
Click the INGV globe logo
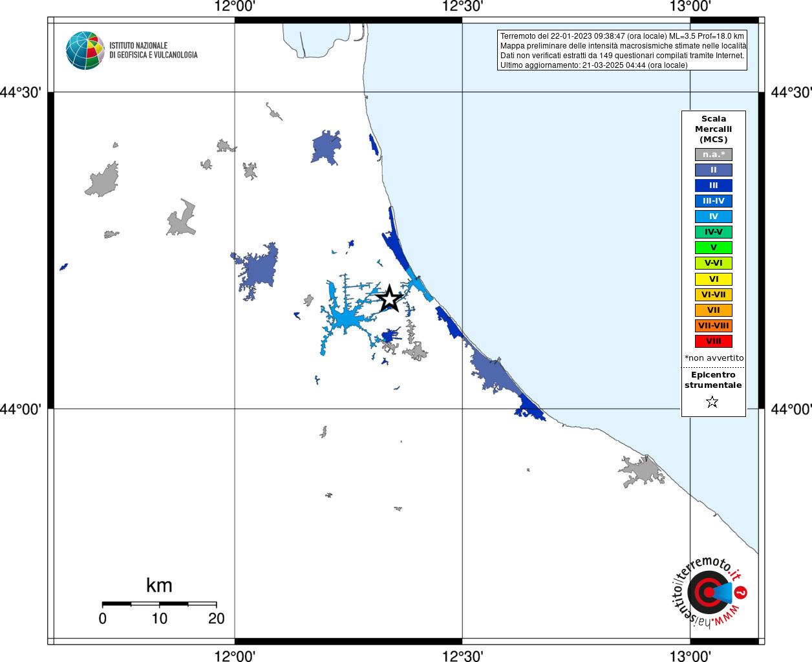tap(85, 50)
